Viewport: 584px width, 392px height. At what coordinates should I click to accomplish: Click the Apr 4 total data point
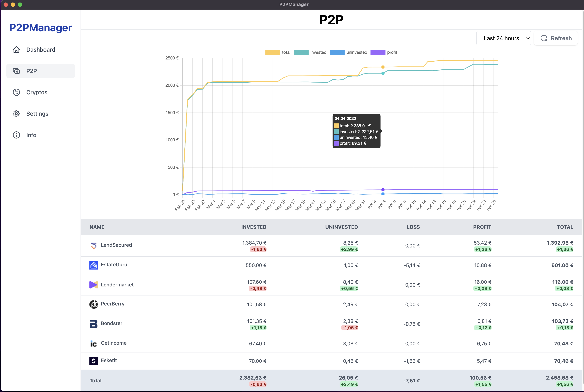[x=383, y=67]
